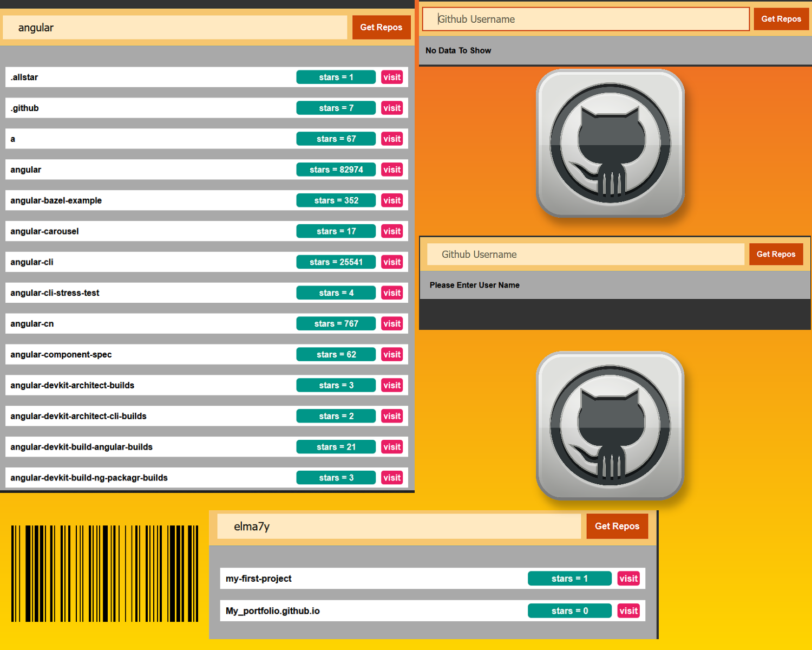This screenshot has width=812, height=650.
Task: Click visit for angular-bazel-example
Action: (x=392, y=200)
